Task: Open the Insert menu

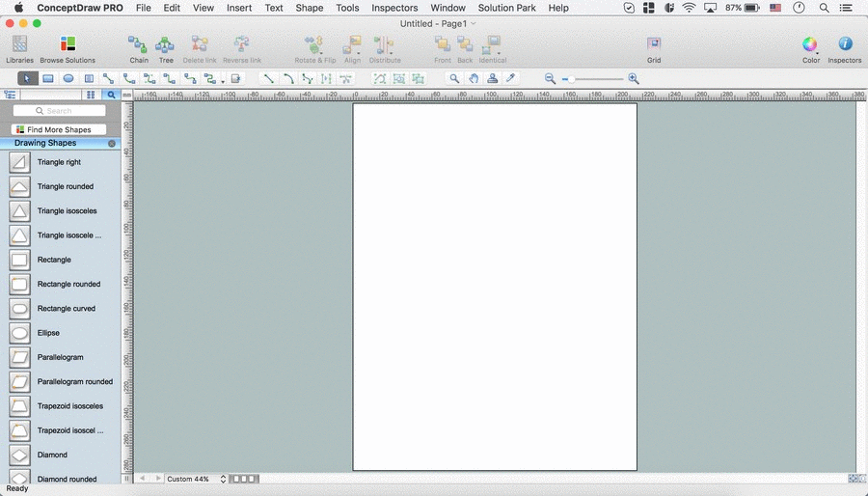Action: pos(239,8)
